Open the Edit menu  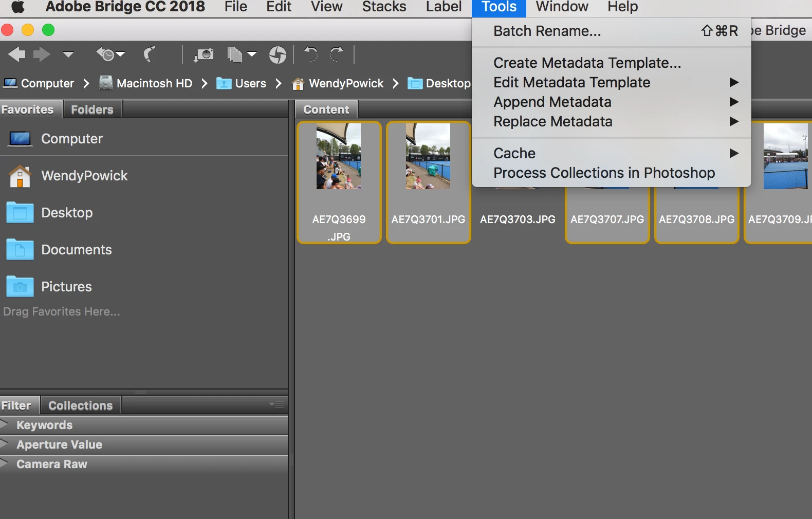(279, 7)
